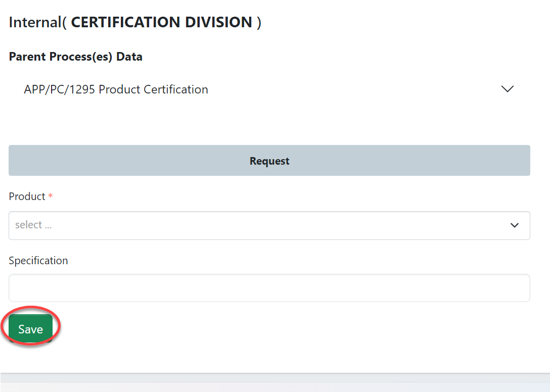This screenshot has height=392, width=550.
Task: Click the 'select ...' placeholder text
Action: [x=33, y=225]
